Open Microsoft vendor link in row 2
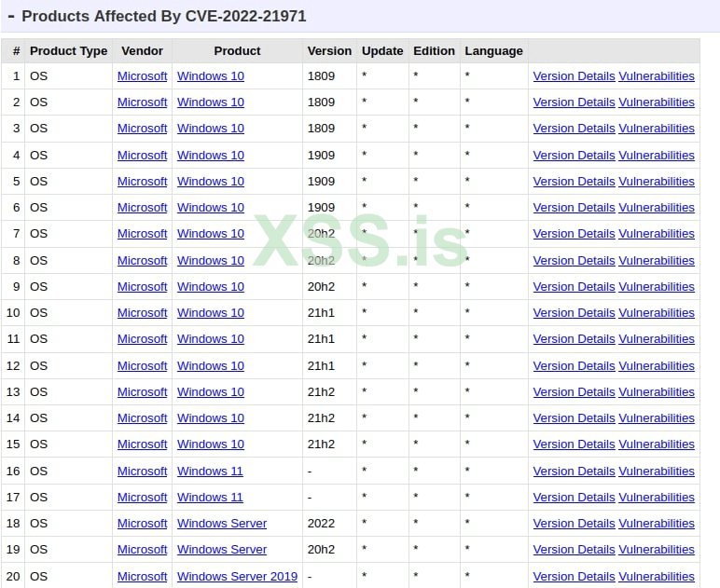 [143, 103]
